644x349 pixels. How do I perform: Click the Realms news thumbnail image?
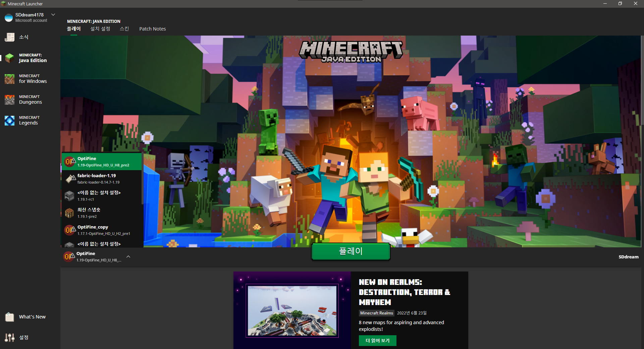coord(292,310)
